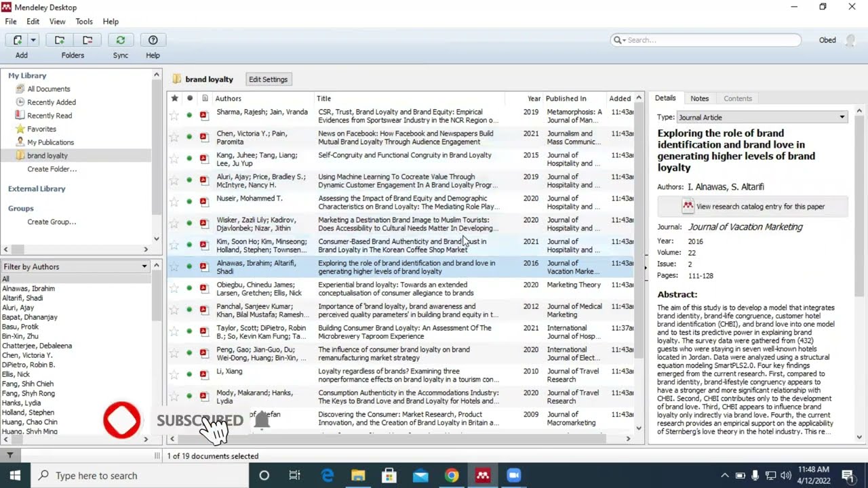Image resolution: width=868 pixels, height=488 pixels.
Task: Open PDF icon for Taylor, Scott row
Action: [x=204, y=332]
